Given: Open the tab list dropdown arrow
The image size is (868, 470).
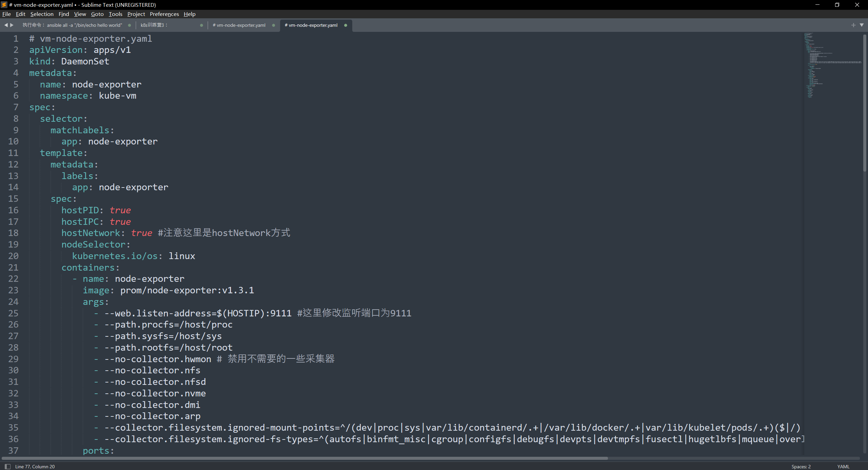Looking at the screenshot, I should point(862,25).
